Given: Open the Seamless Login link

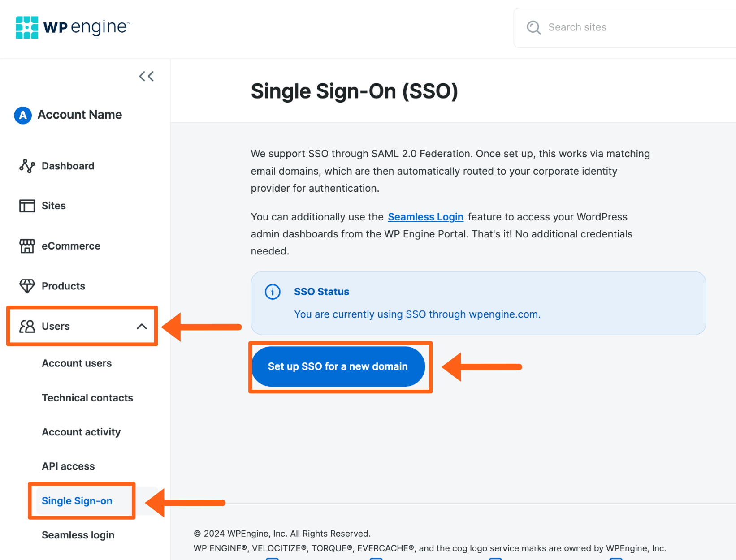Looking at the screenshot, I should pos(425,217).
